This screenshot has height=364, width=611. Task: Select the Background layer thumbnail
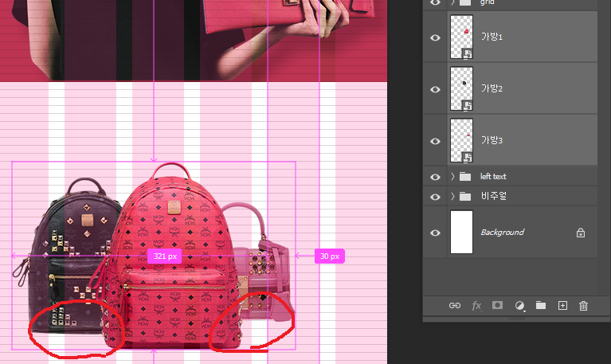(x=462, y=233)
